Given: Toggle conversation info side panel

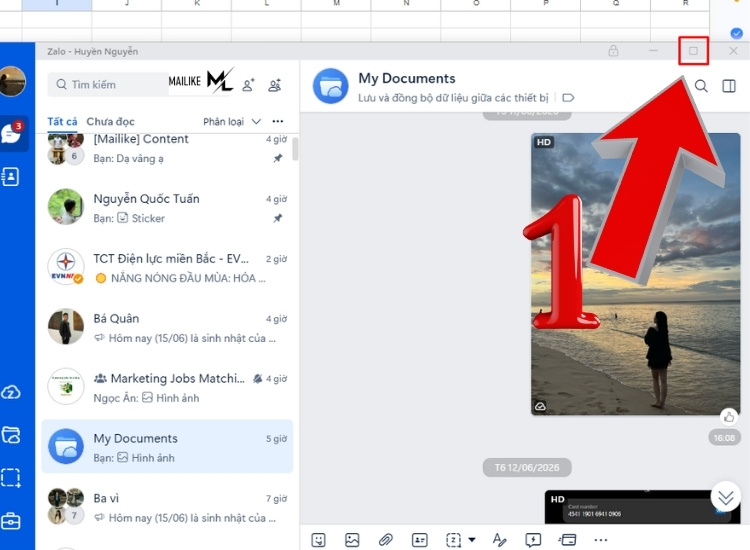Looking at the screenshot, I should pos(729,86).
